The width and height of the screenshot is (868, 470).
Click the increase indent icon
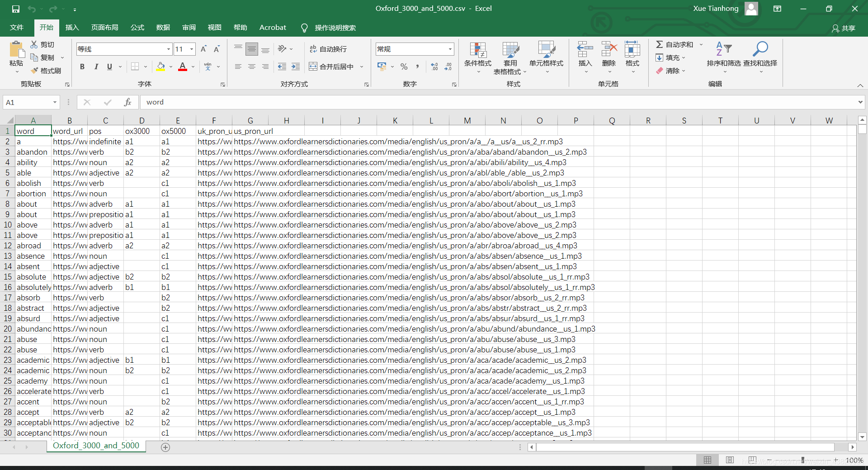click(x=296, y=66)
